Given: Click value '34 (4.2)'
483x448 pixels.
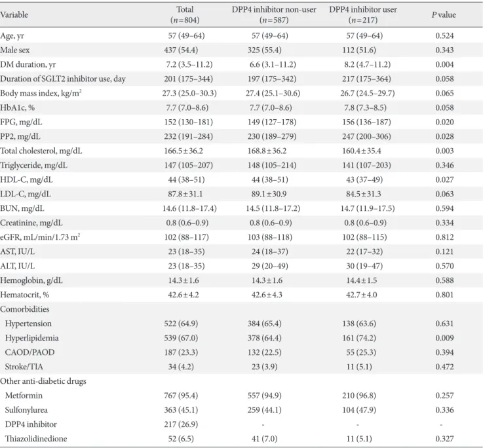Looking at the screenshot, I should 181,367.
